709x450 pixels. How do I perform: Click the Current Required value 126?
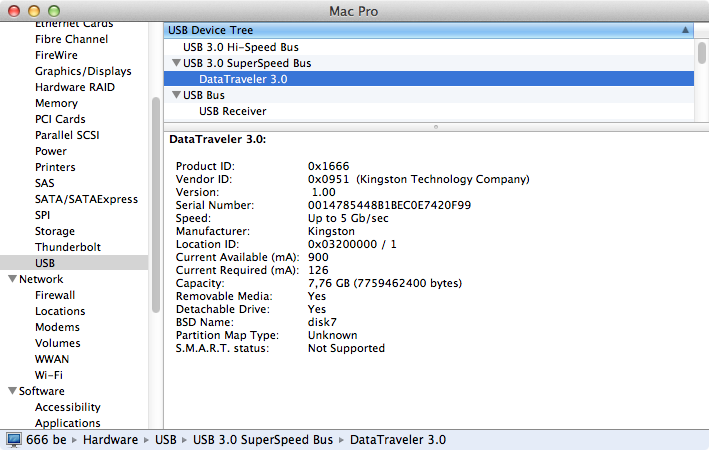318,270
